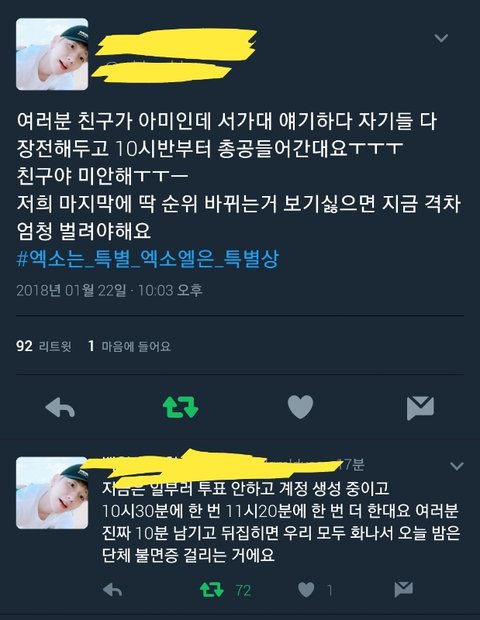Open hashtag #엑소는_특별_엑소엘은_특별상

pyautogui.click(x=148, y=259)
